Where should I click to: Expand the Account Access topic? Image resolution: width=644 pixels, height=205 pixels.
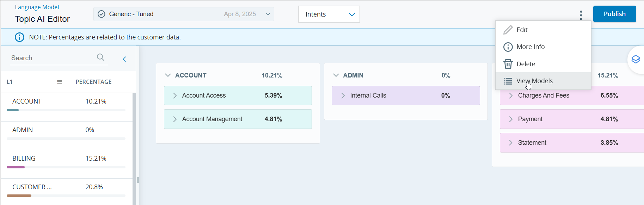(175, 95)
